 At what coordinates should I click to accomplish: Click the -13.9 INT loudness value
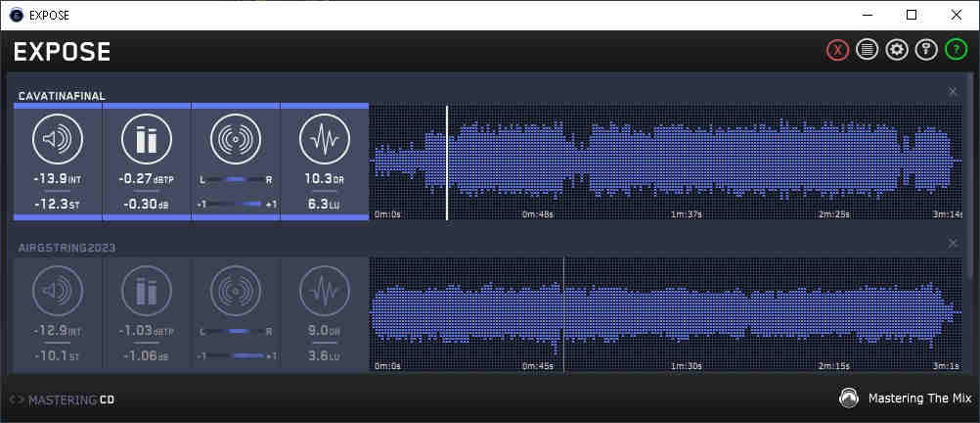tap(58, 179)
